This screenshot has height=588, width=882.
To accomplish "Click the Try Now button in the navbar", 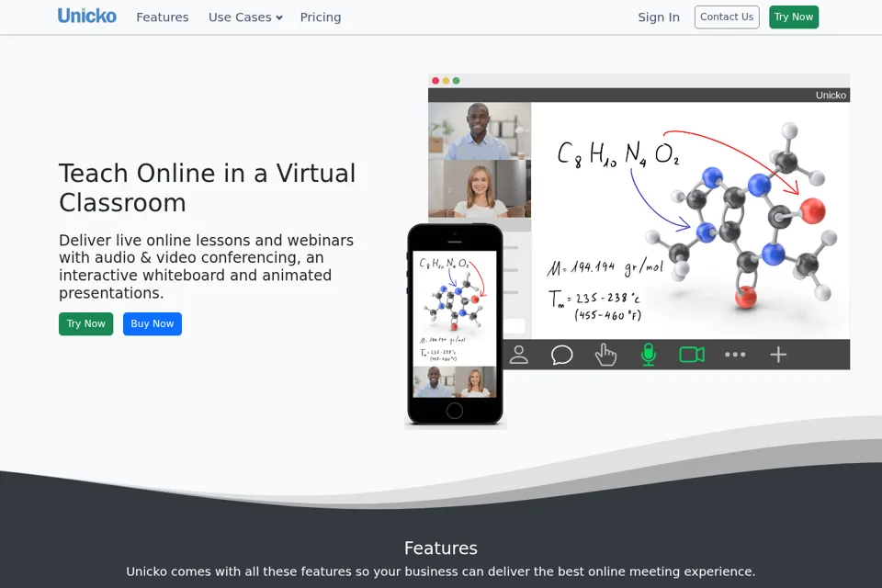I will [794, 17].
